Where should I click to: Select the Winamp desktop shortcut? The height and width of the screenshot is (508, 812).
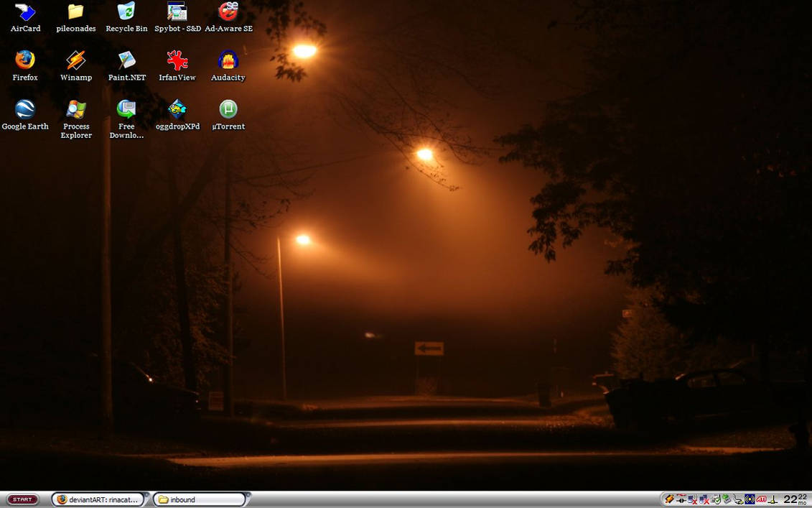[75, 66]
